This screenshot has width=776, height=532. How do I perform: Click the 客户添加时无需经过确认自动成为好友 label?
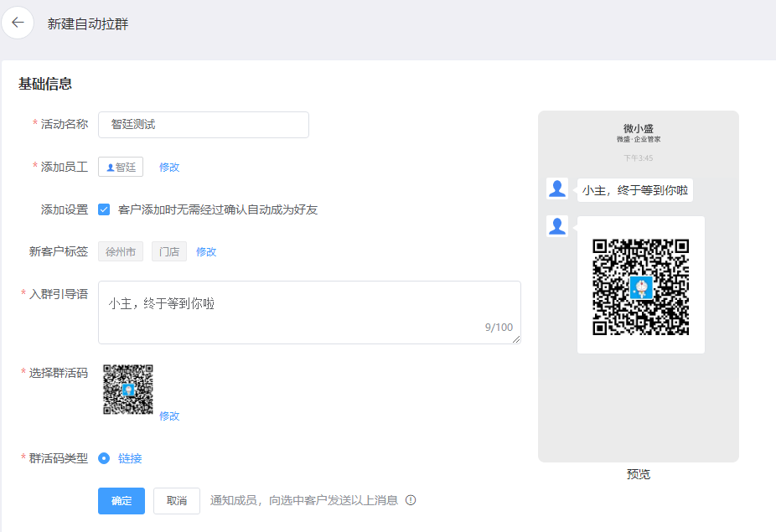point(218,209)
